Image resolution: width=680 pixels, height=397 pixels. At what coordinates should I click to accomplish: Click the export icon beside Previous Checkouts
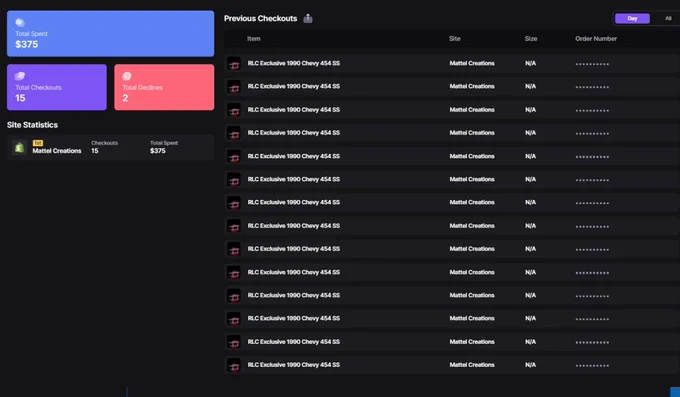(308, 19)
